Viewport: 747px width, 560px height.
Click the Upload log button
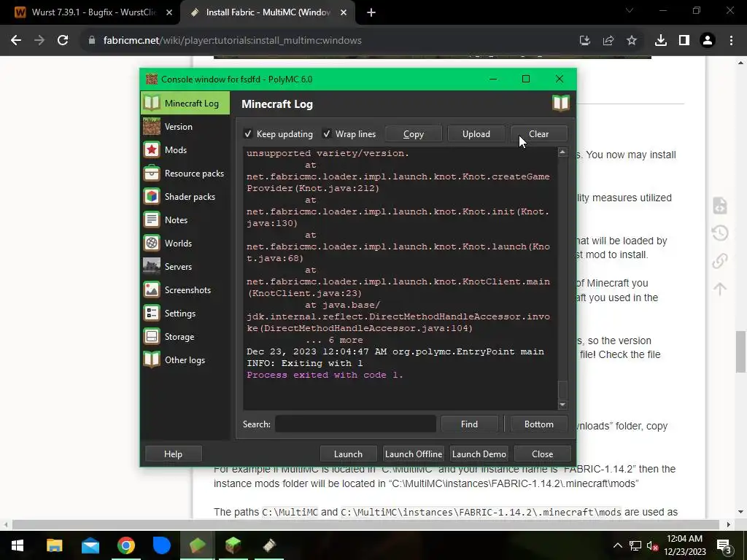click(476, 134)
